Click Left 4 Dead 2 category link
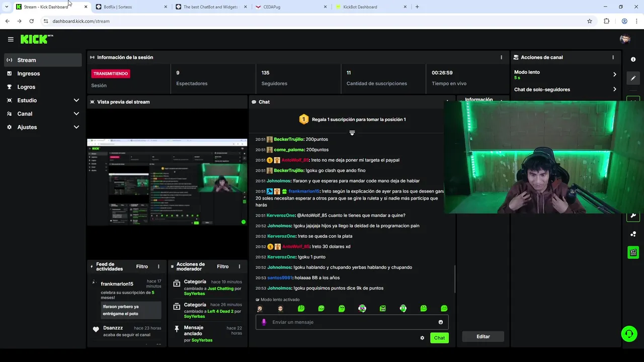 pos(220,311)
